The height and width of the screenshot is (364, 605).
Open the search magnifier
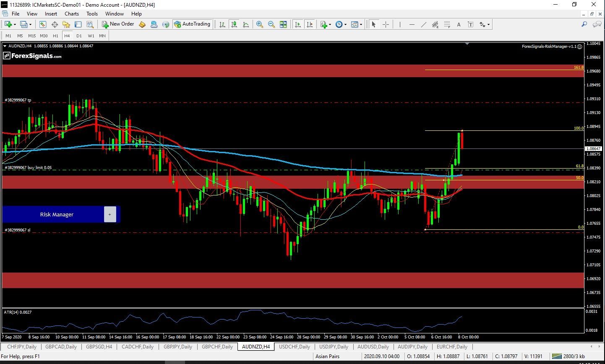coord(584,24)
